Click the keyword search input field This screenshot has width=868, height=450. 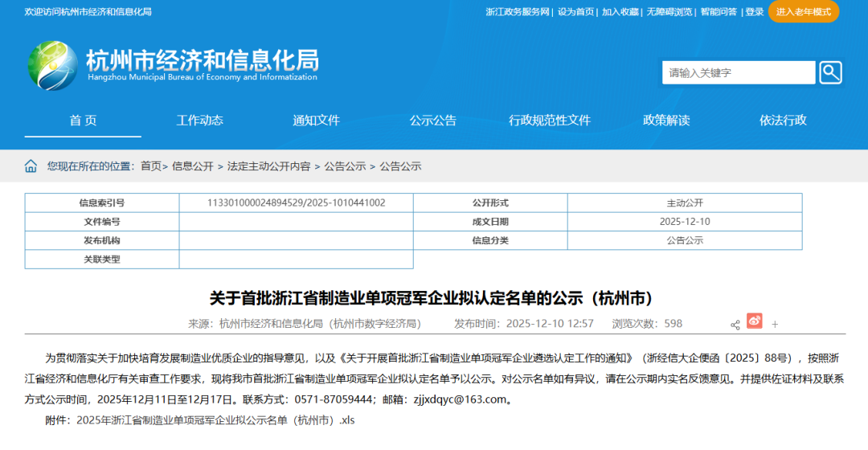click(x=738, y=72)
